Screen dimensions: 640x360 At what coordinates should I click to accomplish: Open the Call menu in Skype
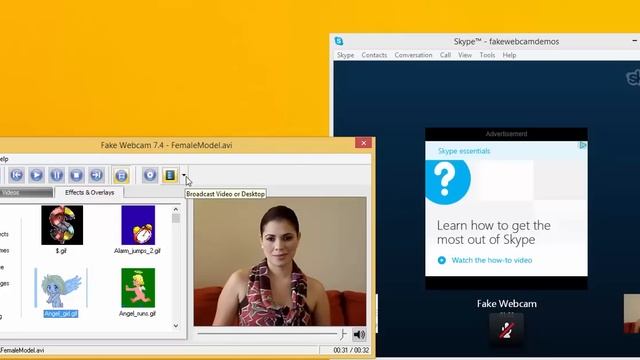[445, 55]
